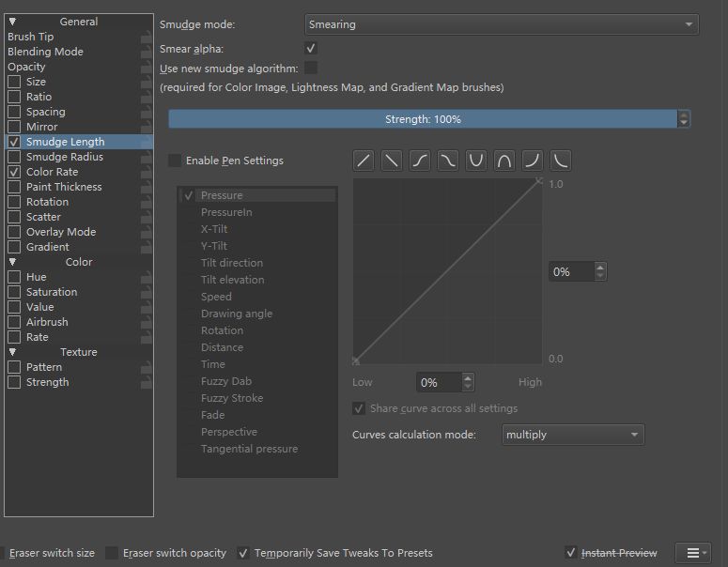
Task: Click the Low 0% spinbox field
Action: (445, 382)
